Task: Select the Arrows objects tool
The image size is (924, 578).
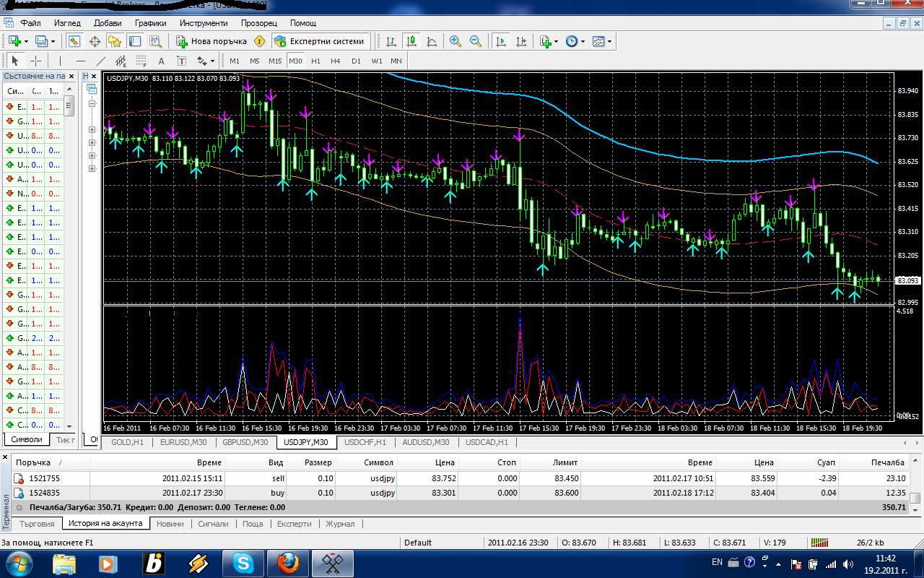Action: pyautogui.click(x=202, y=61)
